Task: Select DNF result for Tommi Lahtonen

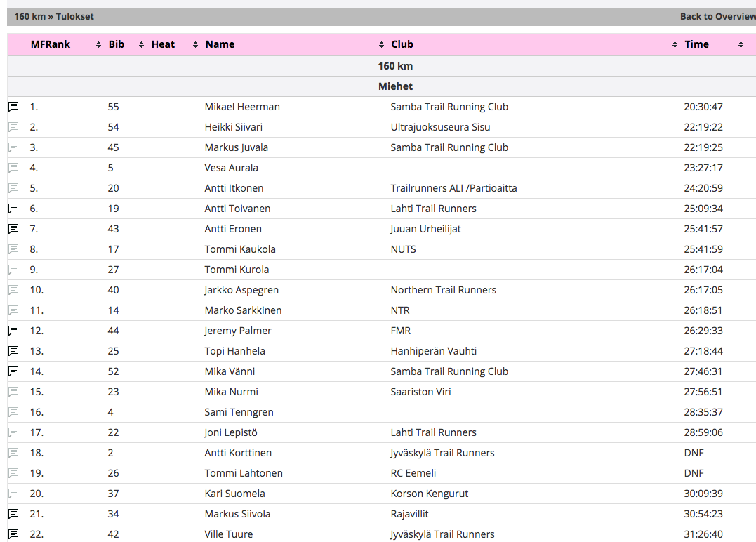Action: pyautogui.click(x=694, y=473)
